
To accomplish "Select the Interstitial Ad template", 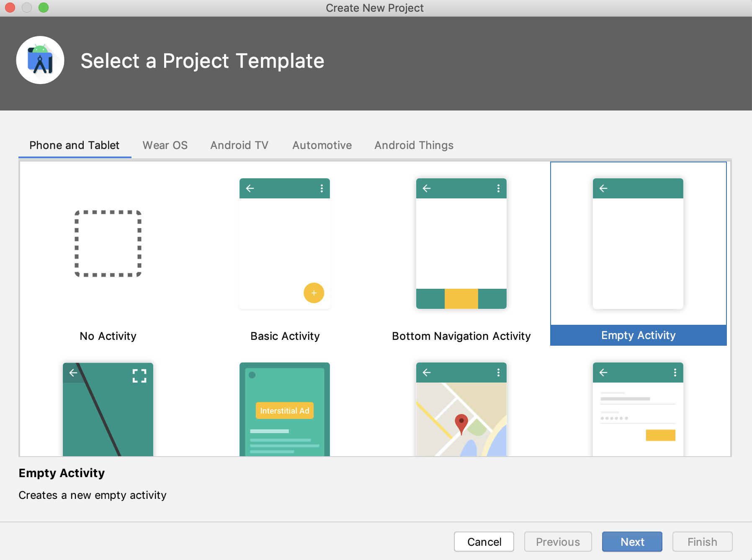I will pos(285,409).
